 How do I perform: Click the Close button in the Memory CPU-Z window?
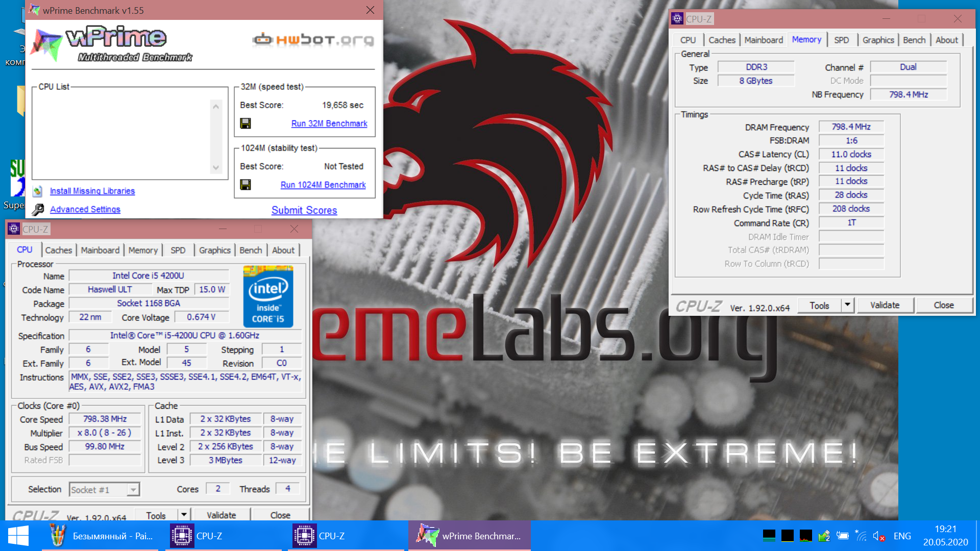(x=944, y=305)
